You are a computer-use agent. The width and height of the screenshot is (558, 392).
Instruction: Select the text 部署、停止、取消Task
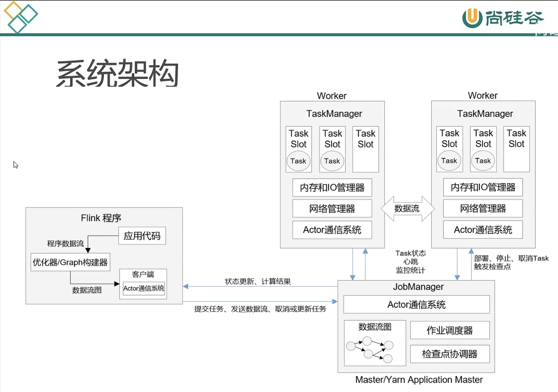click(x=511, y=258)
